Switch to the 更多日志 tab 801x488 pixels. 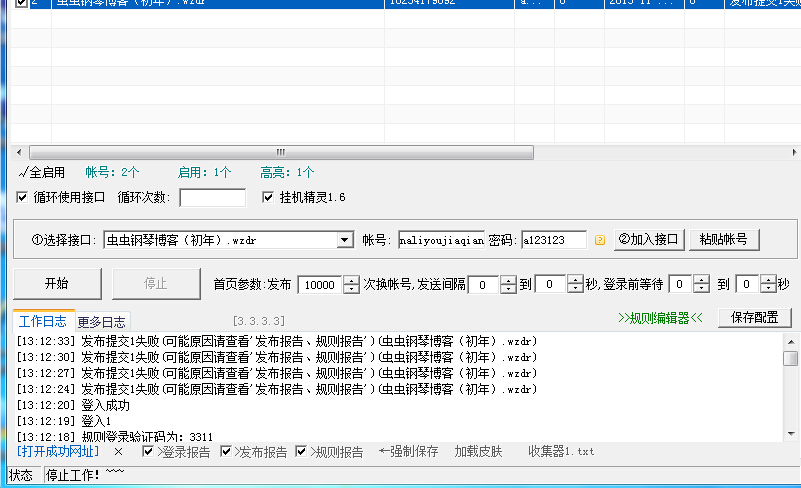pyautogui.click(x=101, y=321)
